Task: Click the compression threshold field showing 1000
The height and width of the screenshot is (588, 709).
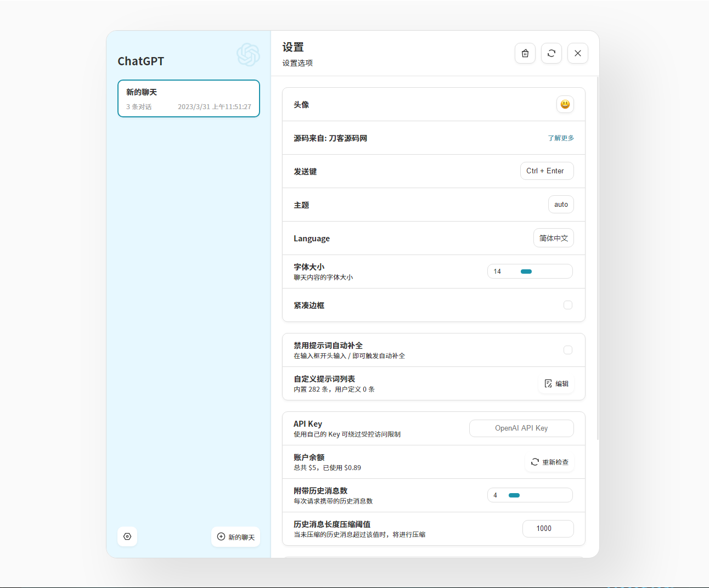Action: pos(548,529)
